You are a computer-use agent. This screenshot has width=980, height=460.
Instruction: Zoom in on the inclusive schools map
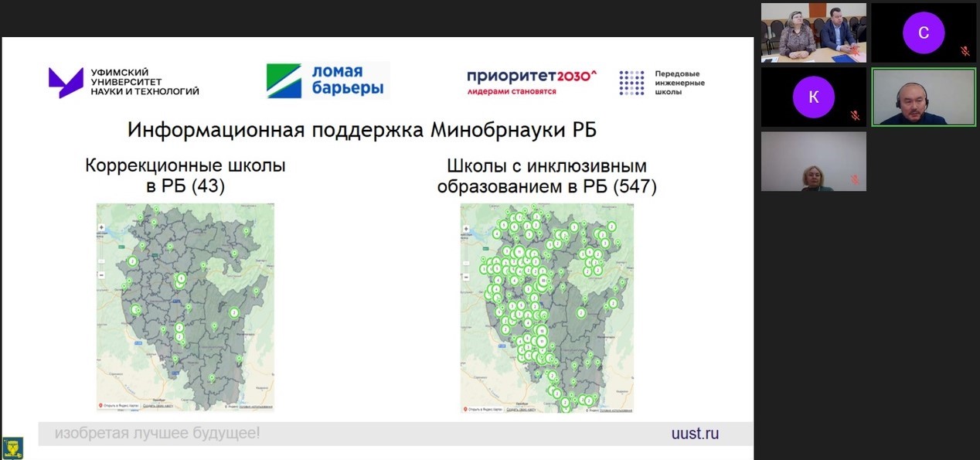point(465,228)
